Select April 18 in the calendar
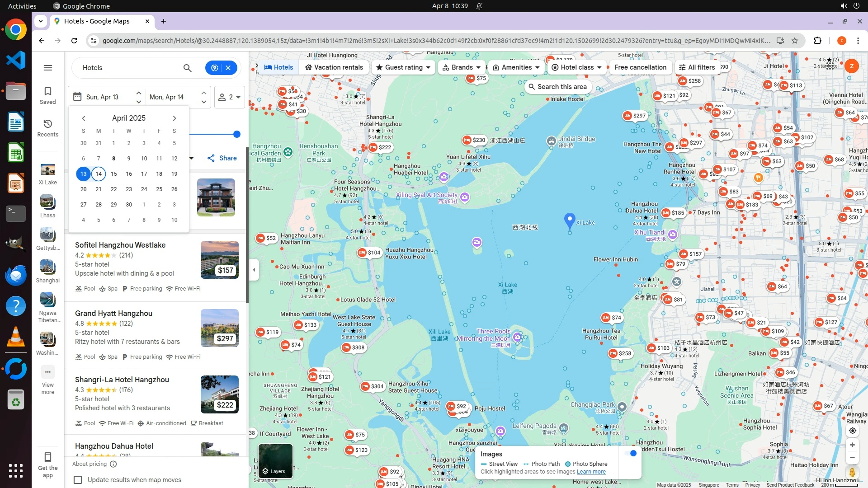Viewport: 868px width, 488px height. tap(159, 174)
